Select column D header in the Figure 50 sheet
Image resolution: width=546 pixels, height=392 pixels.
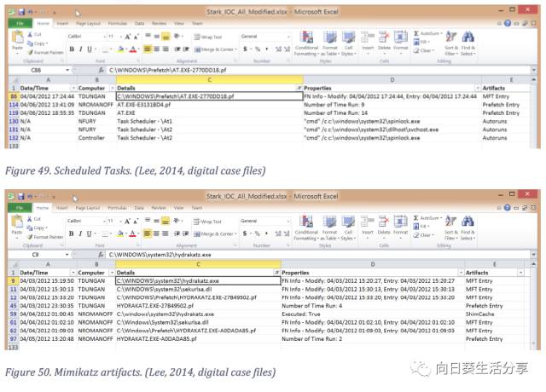pyautogui.click(x=373, y=264)
